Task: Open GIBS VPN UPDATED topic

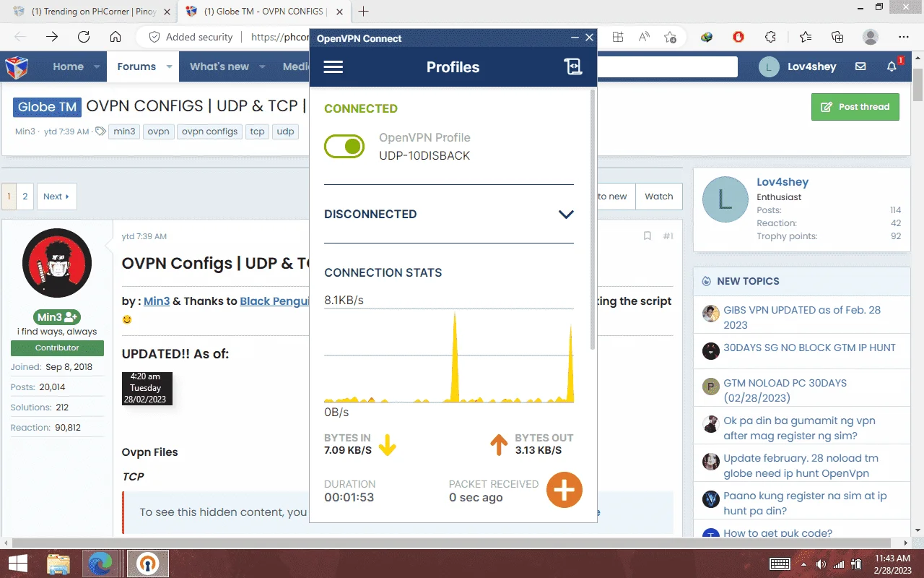Action: click(x=802, y=317)
